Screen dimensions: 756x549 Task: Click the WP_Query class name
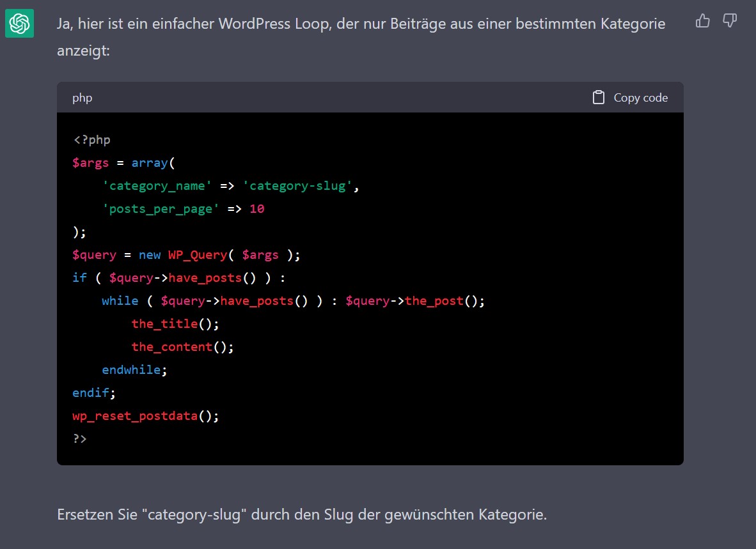198,255
